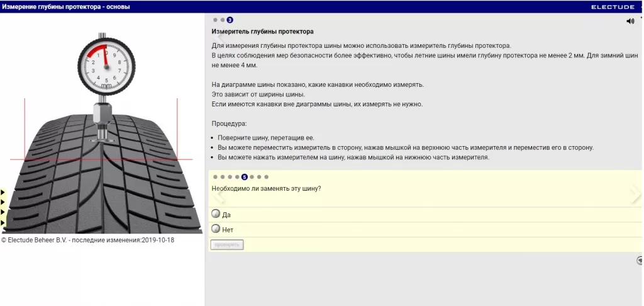644x306 pixels.
Task: Click the 'Процедура:' label
Action: pos(229,123)
